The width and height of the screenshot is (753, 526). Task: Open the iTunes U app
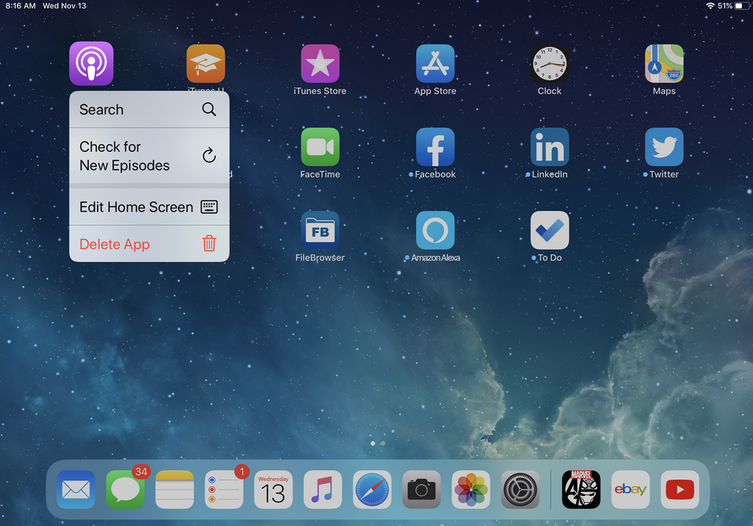[x=206, y=63]
